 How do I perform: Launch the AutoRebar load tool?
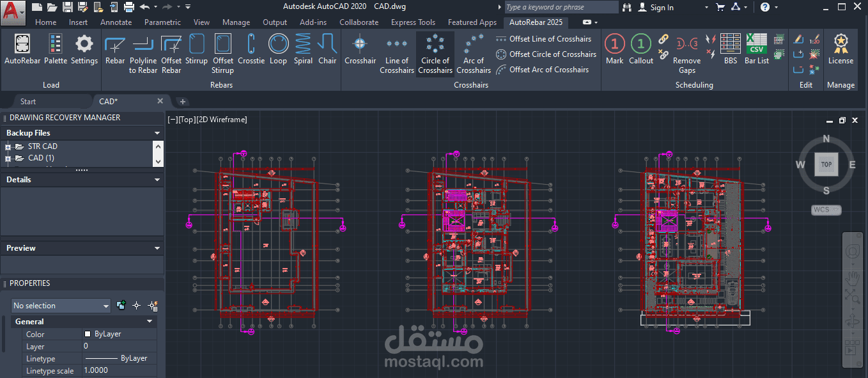click(x=22, y=50)
